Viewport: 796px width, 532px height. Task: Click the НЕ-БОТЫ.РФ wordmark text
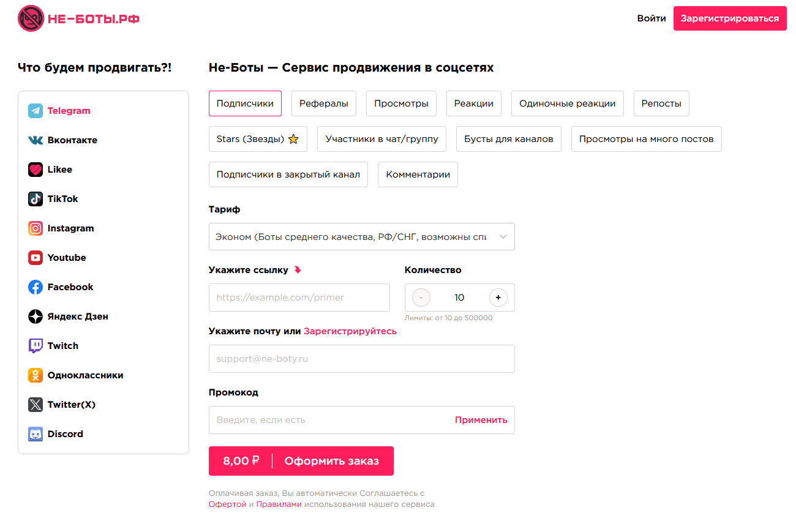pyautogui.click(x=94, y=19)
